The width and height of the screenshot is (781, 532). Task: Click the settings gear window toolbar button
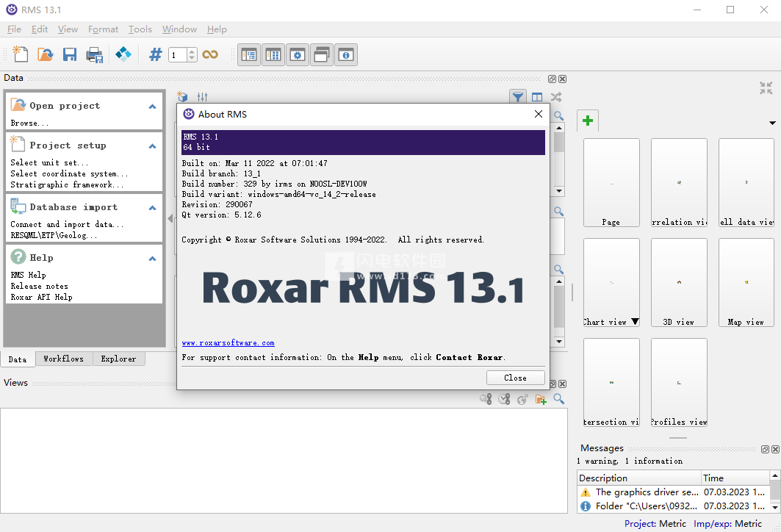pyautogui.click(x=298, y=55)
